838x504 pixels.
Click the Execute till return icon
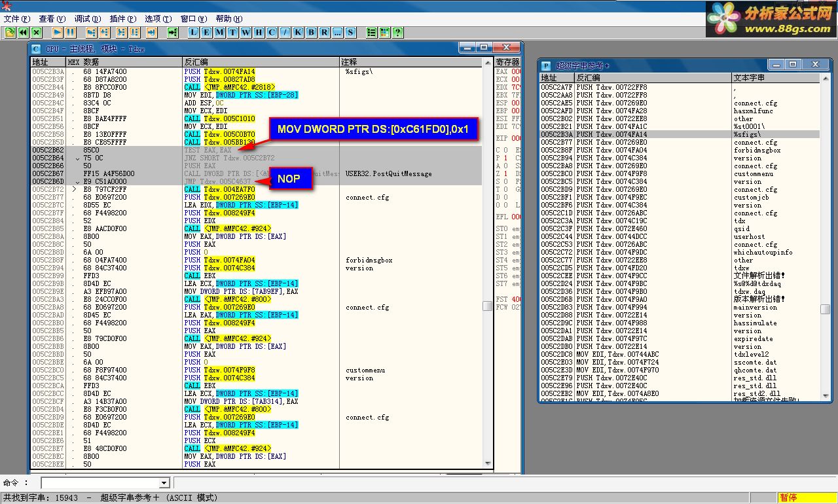(x=151, y=32)
